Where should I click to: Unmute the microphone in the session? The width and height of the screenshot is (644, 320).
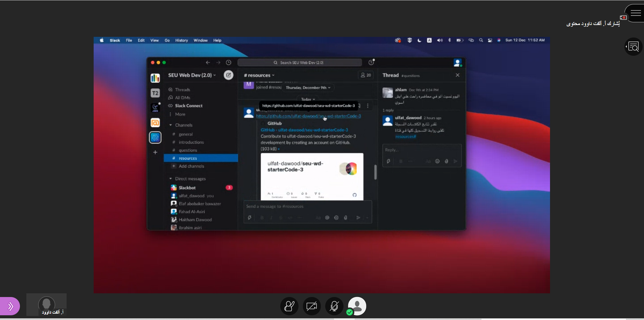click(334, 306)
